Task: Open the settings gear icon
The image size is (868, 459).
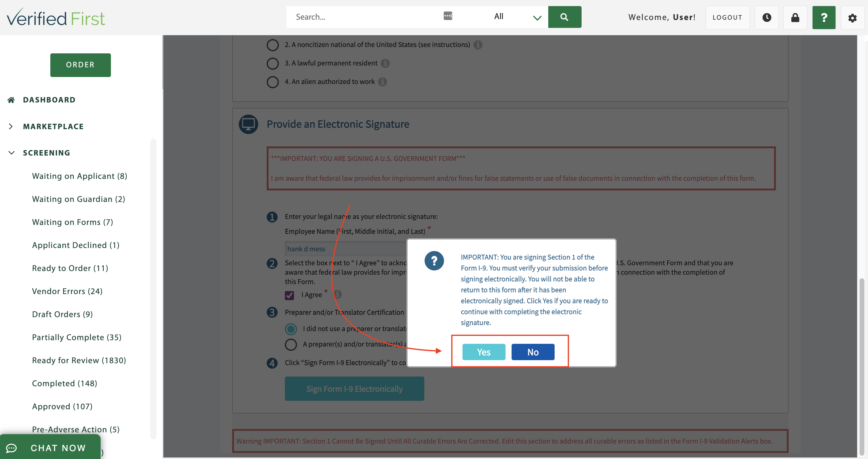Action: coord(852,18)
